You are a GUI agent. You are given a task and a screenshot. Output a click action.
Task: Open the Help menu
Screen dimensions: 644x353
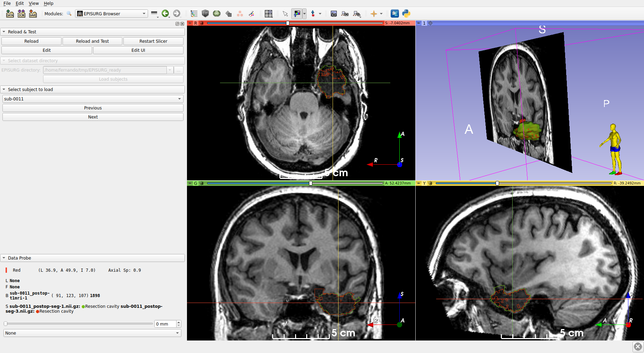[49, 3]
